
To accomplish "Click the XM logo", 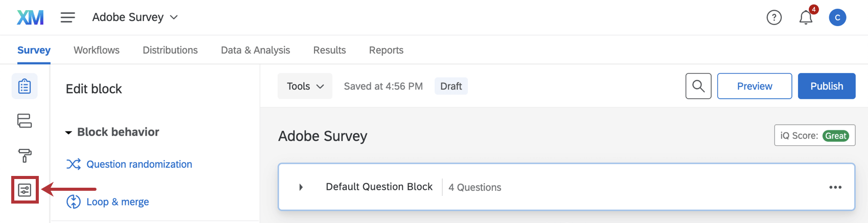I will coord(30,17).
